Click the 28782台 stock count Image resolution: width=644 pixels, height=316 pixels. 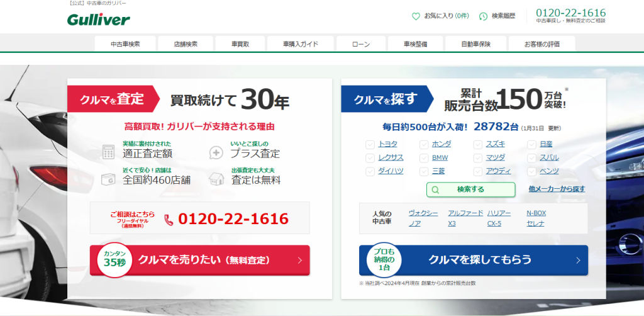496,127
